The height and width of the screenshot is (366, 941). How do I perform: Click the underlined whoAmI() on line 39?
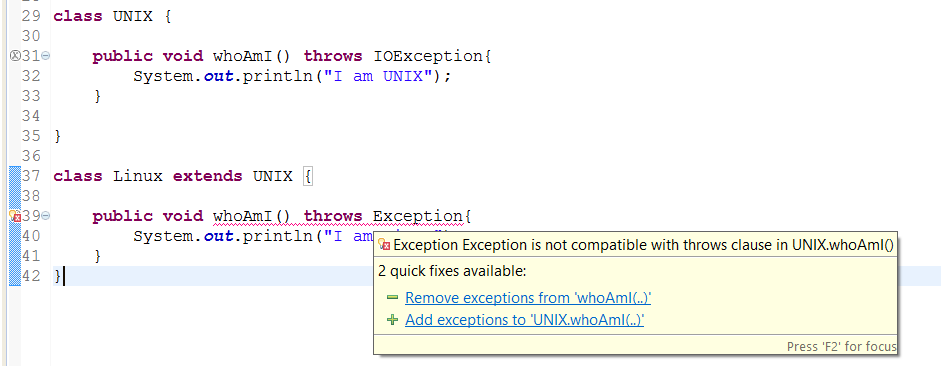252,216
